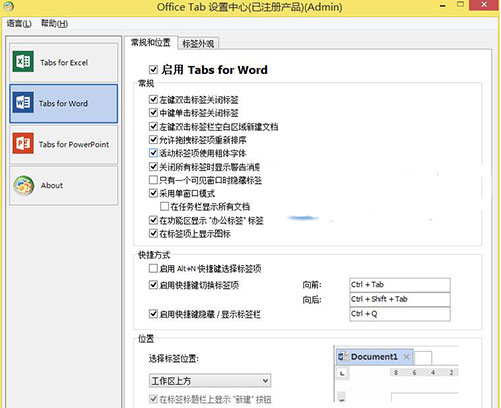Minimize the Office Tab window

[x=443, y=6]
